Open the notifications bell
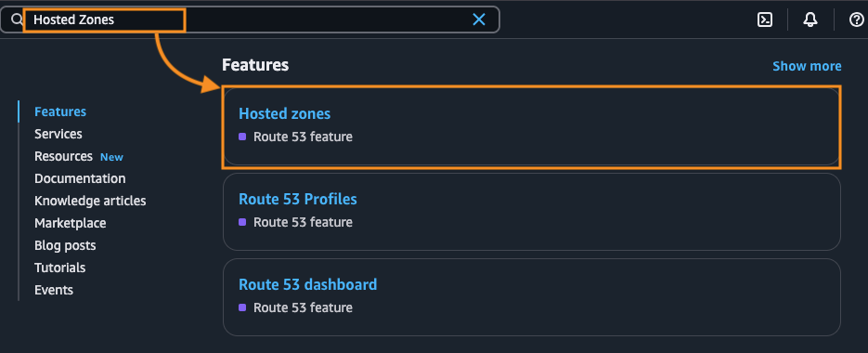The width and height of the screenshot is (868, 353). pyautogui.click(x=810, y=20)
